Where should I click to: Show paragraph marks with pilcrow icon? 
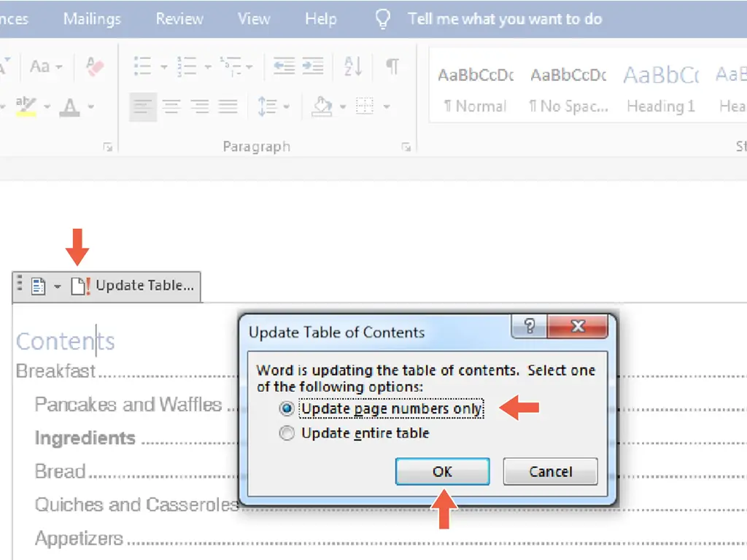coord(392,67)
